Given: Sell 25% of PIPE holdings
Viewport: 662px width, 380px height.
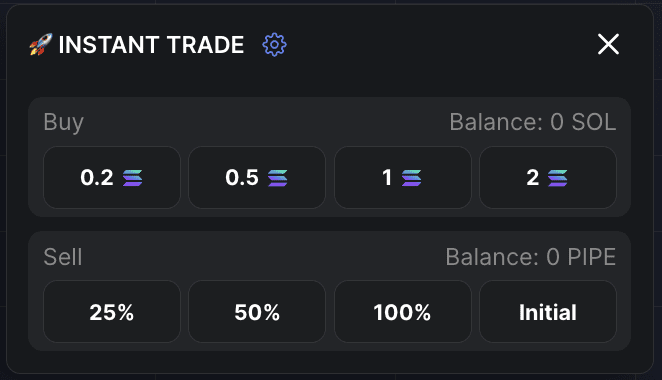Looking at the screenshot, I should coord(112,312).
